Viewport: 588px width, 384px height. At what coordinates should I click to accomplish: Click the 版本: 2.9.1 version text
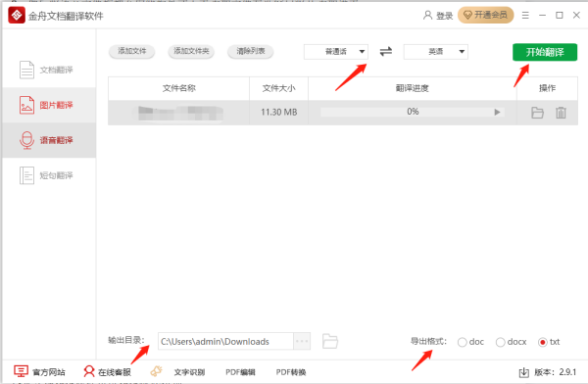[x=555, y=372]
